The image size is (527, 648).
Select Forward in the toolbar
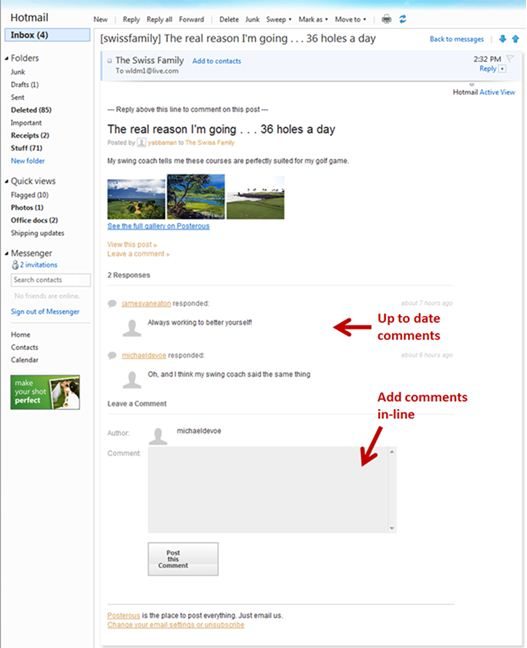tap(191, 19)
